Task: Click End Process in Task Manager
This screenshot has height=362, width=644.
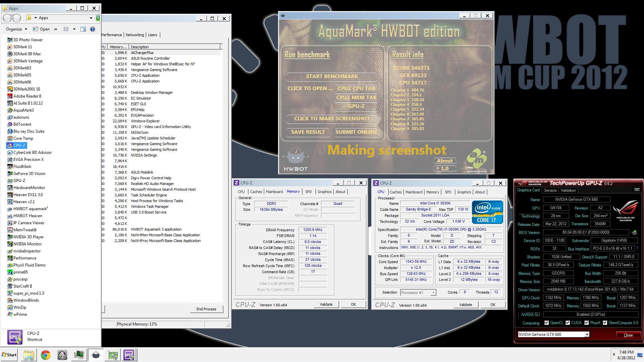Action: (206, 309)
